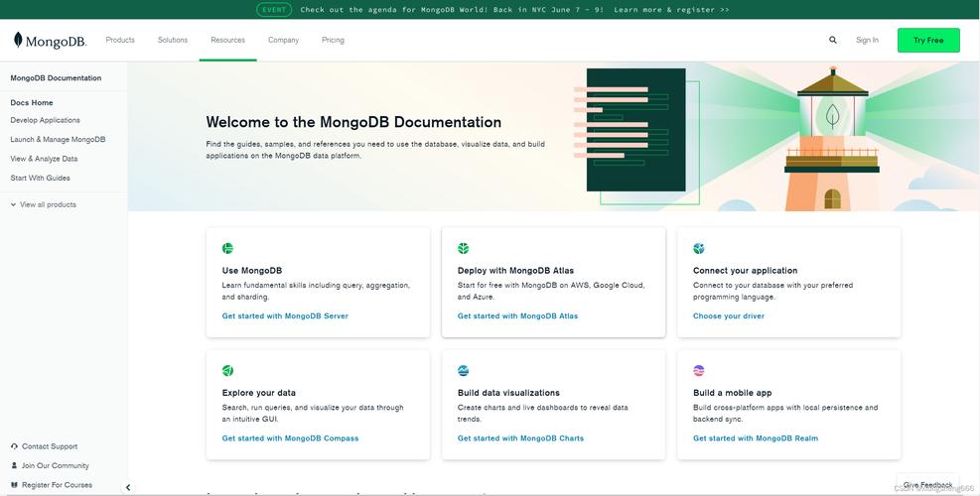
Task: Open Get started with MongoDB Atlas
Action: 517,316
